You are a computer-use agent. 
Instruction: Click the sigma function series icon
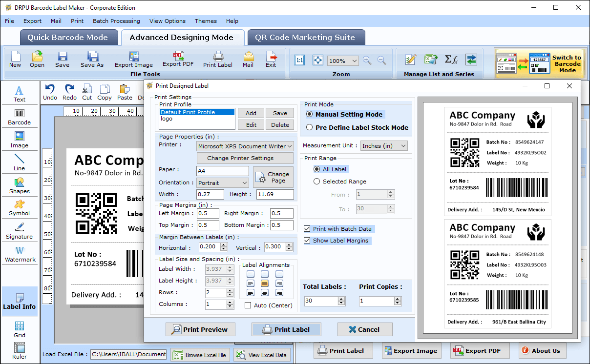tap(451, 60)
